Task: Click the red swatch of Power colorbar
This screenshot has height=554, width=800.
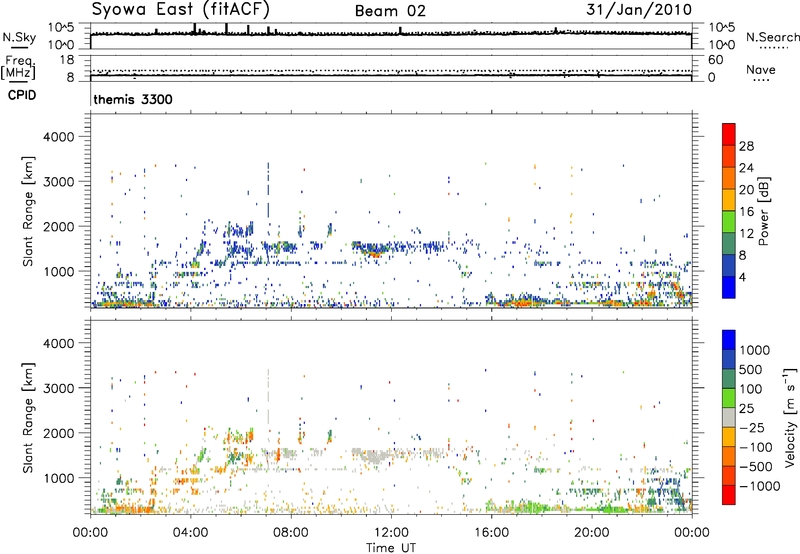Action: (729, 134)
